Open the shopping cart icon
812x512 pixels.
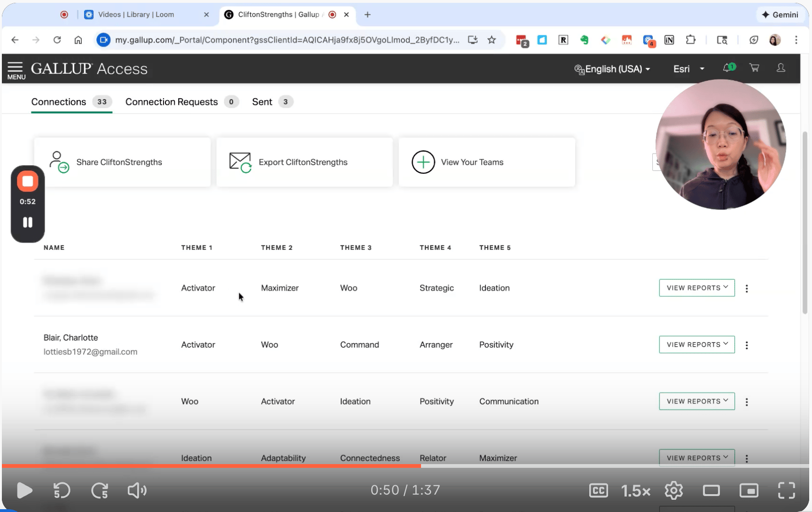pos(754,68)
